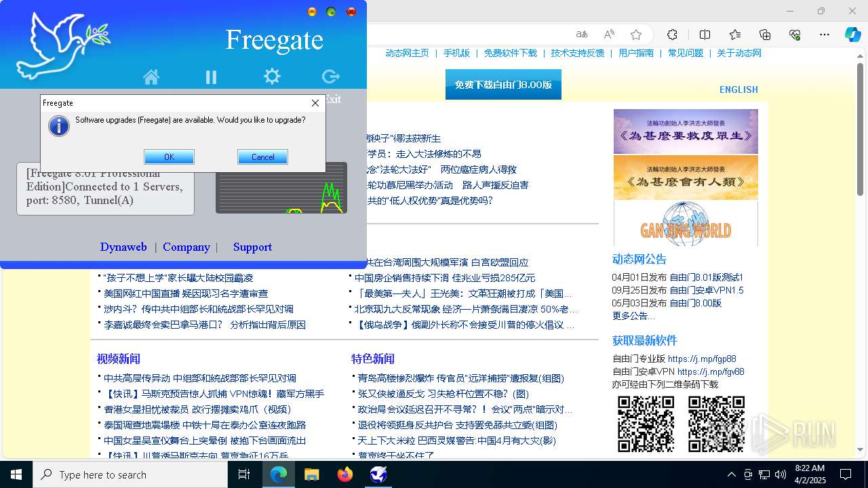Open Firefox from the taskbar
Viewport: 868px width, 488px height.
click(345, 474)
